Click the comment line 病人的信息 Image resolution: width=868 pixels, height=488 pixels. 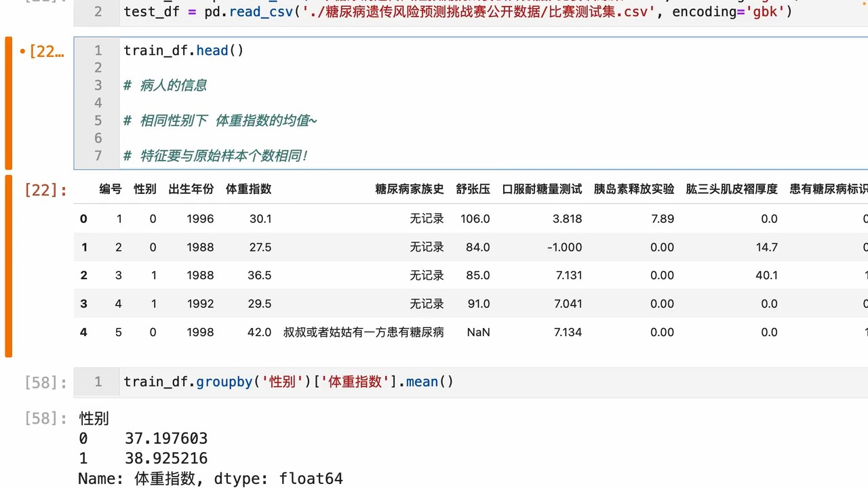pyautogui.click(x=165, y=85)
